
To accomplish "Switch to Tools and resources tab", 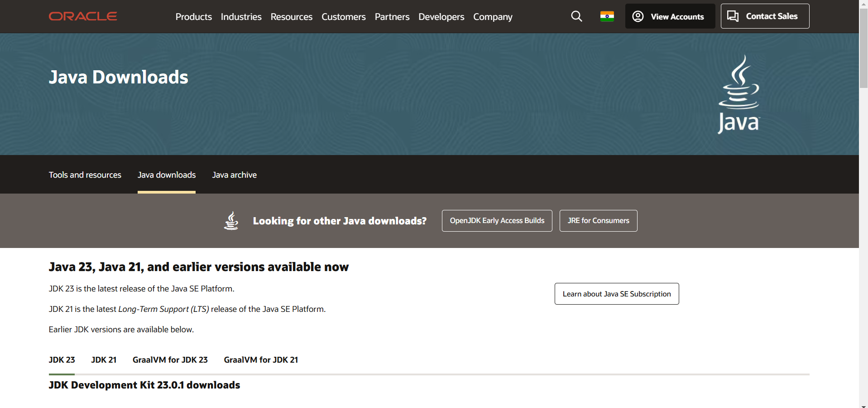I will pyautogui.click(x=85, y=175).
